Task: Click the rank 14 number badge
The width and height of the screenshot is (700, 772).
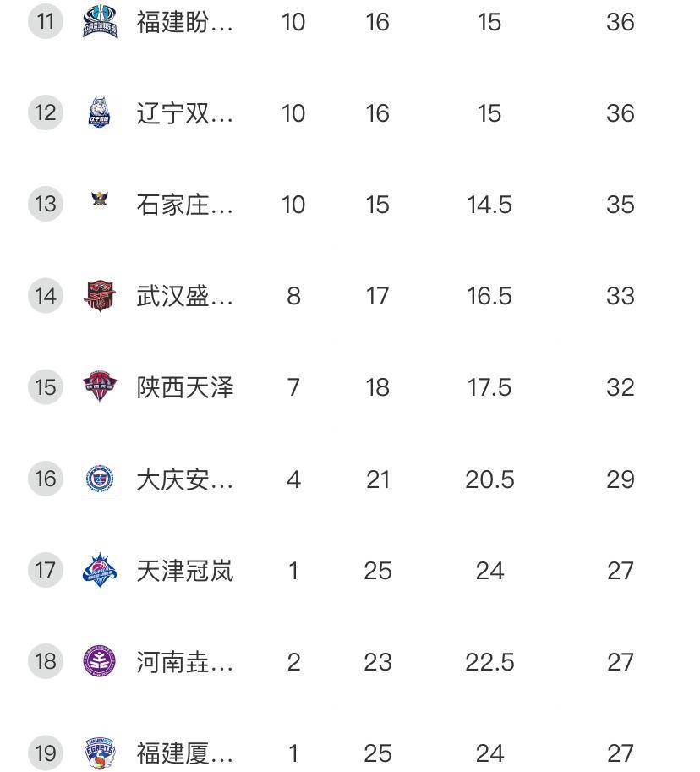Action: click(x=46, y=296)
